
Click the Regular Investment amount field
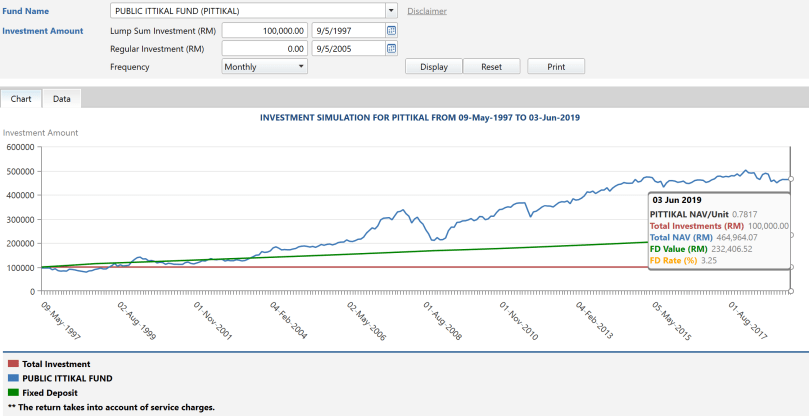click(265, 48)
